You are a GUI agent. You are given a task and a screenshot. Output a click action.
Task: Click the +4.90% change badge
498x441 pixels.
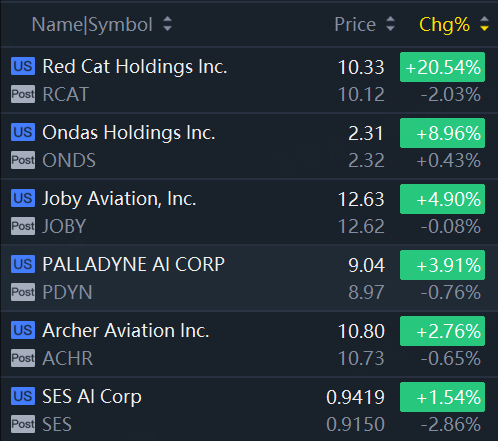tap(442, 199)
